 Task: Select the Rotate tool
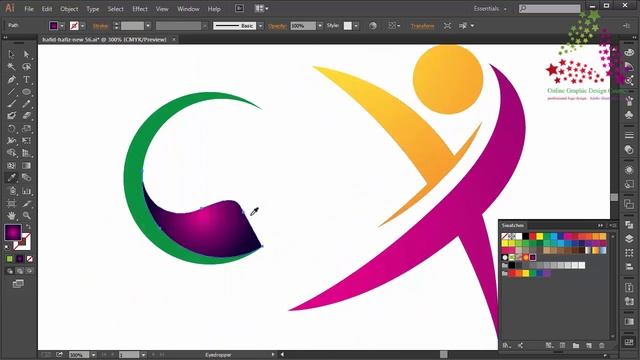pos(11,129)
